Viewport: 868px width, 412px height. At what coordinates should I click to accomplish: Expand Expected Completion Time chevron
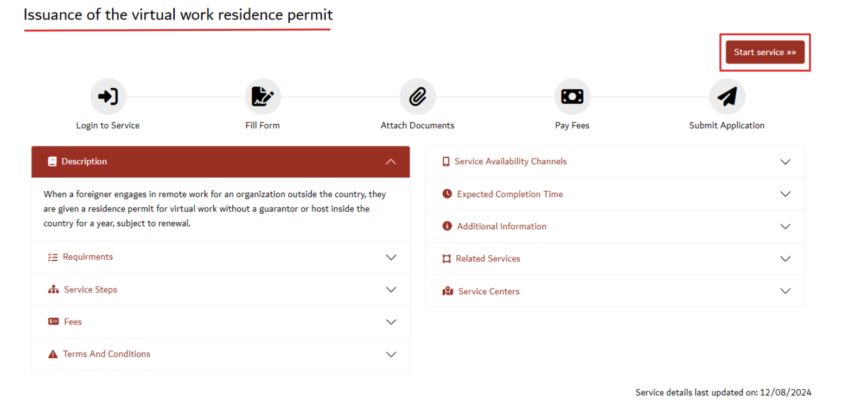point(785,194)
